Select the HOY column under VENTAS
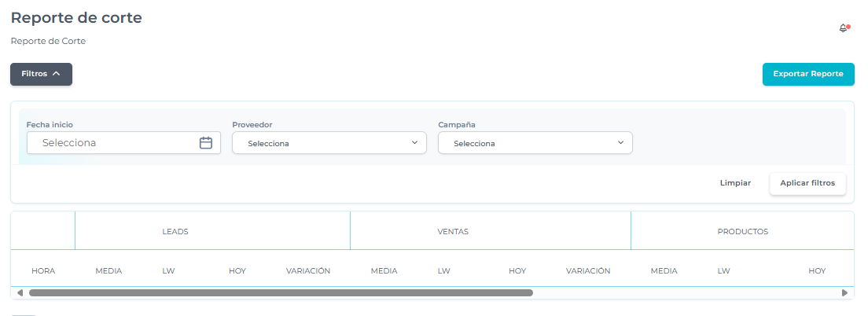The height and width of the screenshot is (316, 868). (517, 271)
